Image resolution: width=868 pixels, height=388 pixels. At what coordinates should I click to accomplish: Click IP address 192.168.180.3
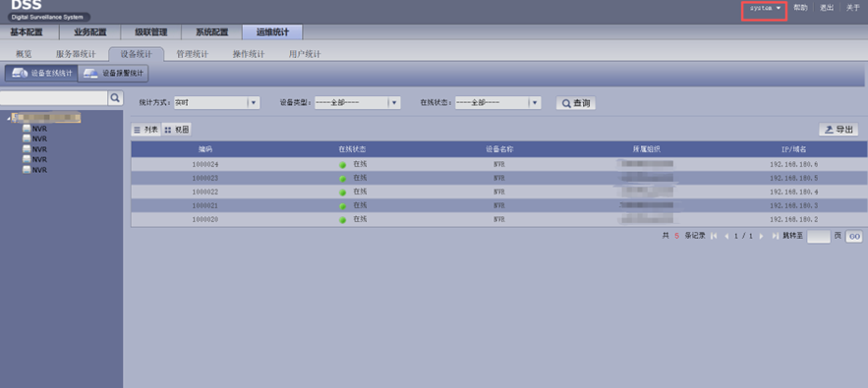click(x=794, y=206)
